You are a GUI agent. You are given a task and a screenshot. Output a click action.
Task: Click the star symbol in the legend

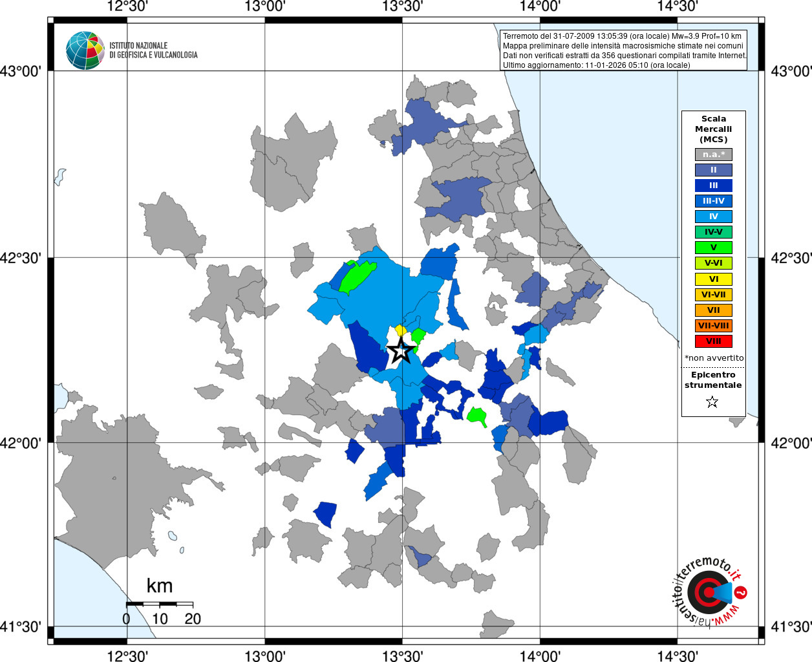[712, 402]
